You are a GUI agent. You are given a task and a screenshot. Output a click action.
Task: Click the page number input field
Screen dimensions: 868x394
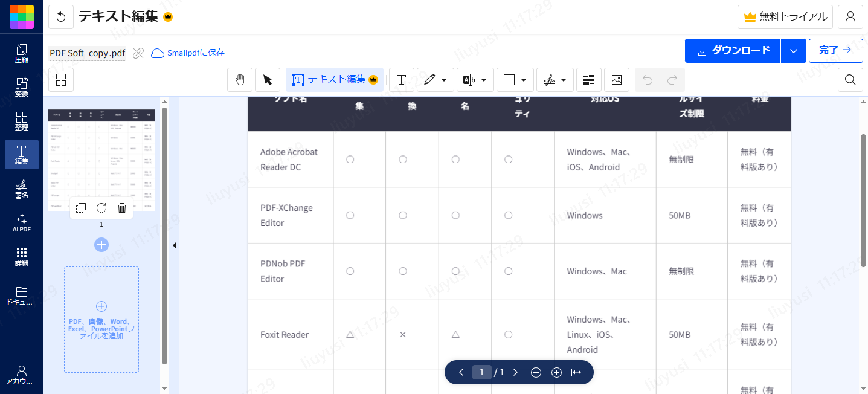(481, 372)
